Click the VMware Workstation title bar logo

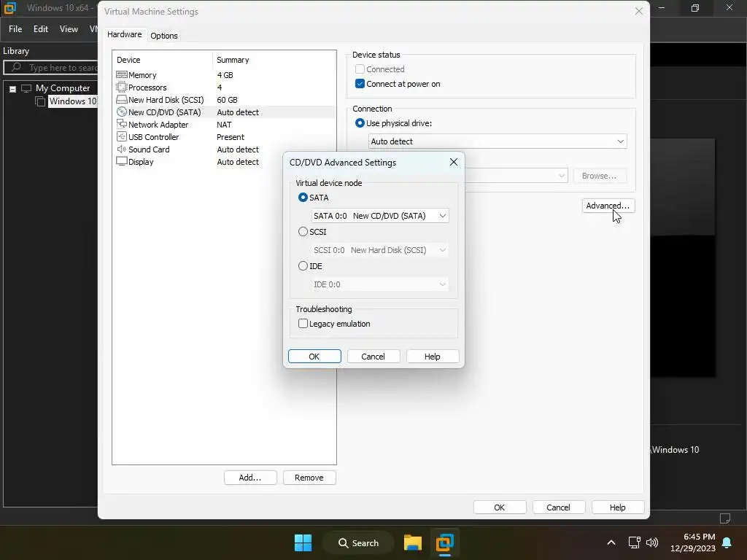click(x=10, y=7)
